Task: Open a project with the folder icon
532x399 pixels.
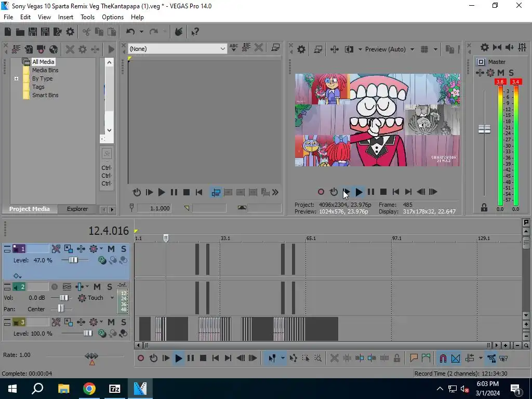Action: click(20, 32)
